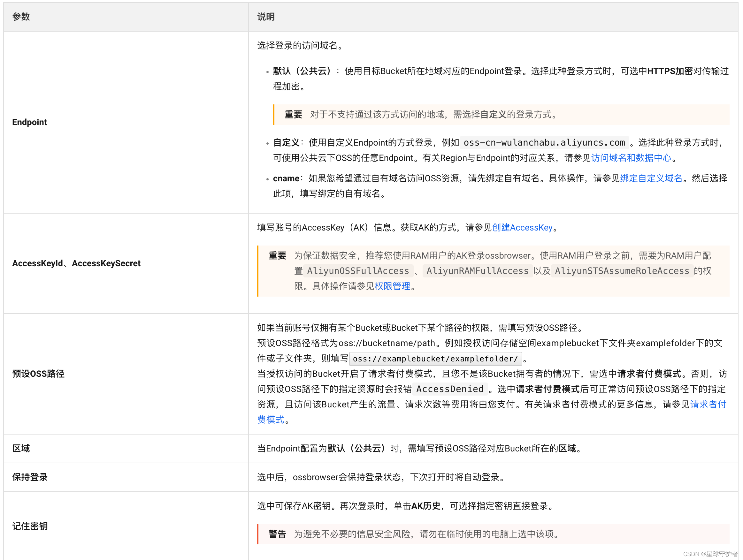This screenshot has width=743, height=560.
Task: Select the AccessDenied error code text
Action: click(x=450, y=389)
